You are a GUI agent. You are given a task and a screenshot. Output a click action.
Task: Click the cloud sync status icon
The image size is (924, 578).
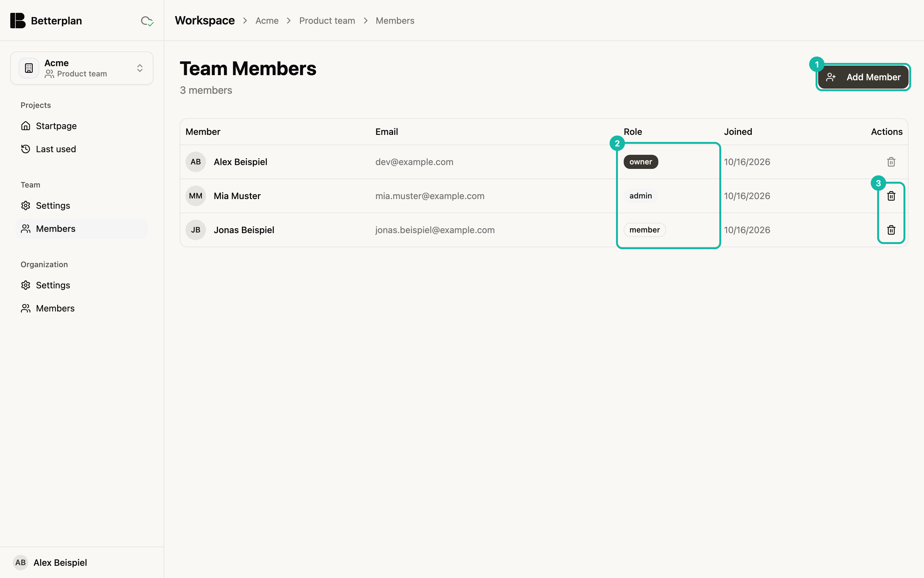[x=147, y=21]
